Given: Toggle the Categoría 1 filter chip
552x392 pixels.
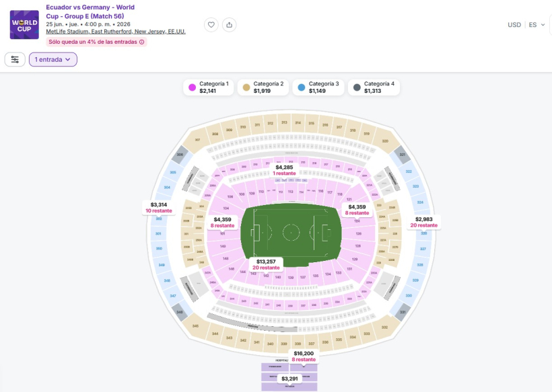Looking at the screenshot, I should click(x=209, y=87).
